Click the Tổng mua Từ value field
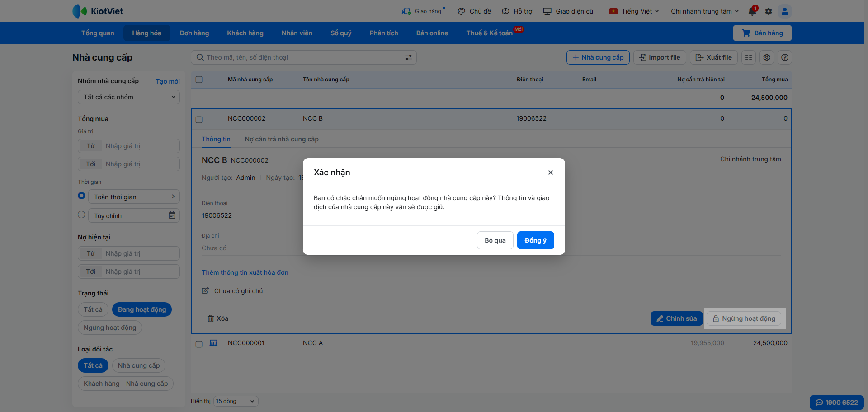This screenshot has width=868, height=412. (x=129, y=146)
